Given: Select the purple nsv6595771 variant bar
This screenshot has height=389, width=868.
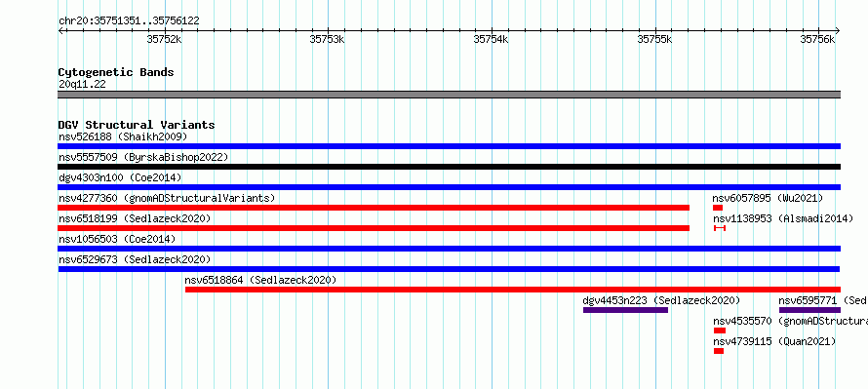Looking at the screenshot, I should tap(809, 310).
